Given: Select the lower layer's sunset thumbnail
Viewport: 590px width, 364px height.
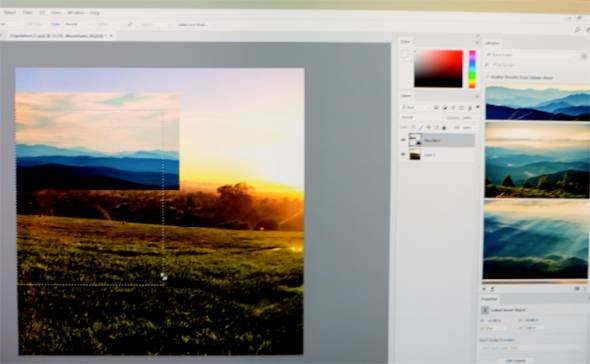Looking at the screenshot, I should tap(415, 154).
